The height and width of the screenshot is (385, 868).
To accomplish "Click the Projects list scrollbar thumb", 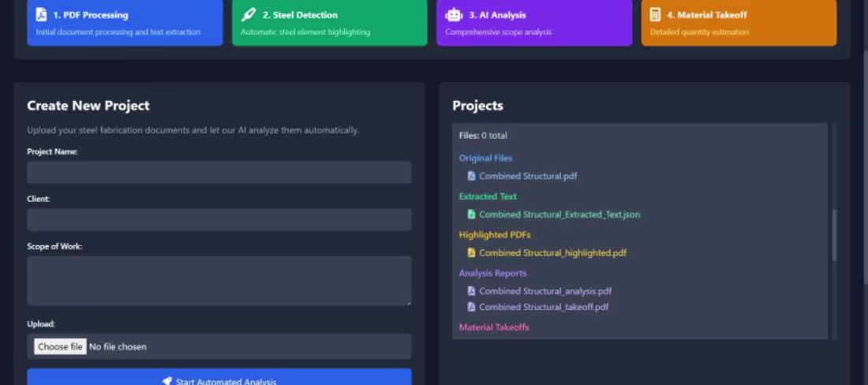I will (834, 236).
